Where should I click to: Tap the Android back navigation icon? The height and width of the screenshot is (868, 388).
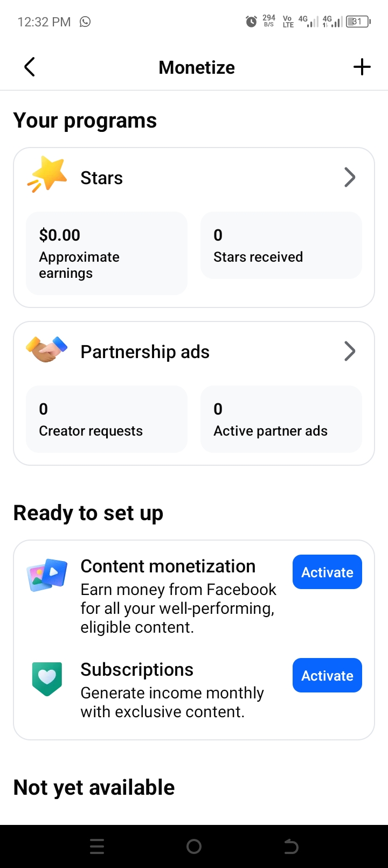click(291, 846)
